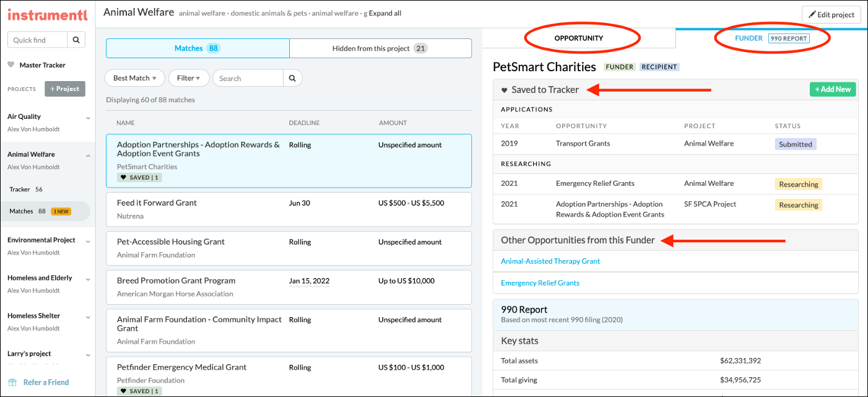Click the RECIPIENT tag beside PetSmart Charities
868x397 pixels.
(x=659, y=67)
